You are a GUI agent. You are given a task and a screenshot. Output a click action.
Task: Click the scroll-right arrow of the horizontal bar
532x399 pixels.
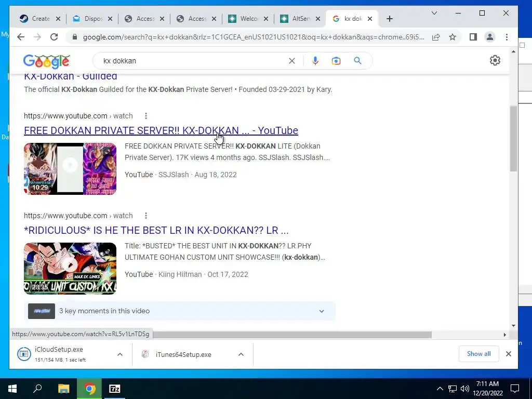504,335
